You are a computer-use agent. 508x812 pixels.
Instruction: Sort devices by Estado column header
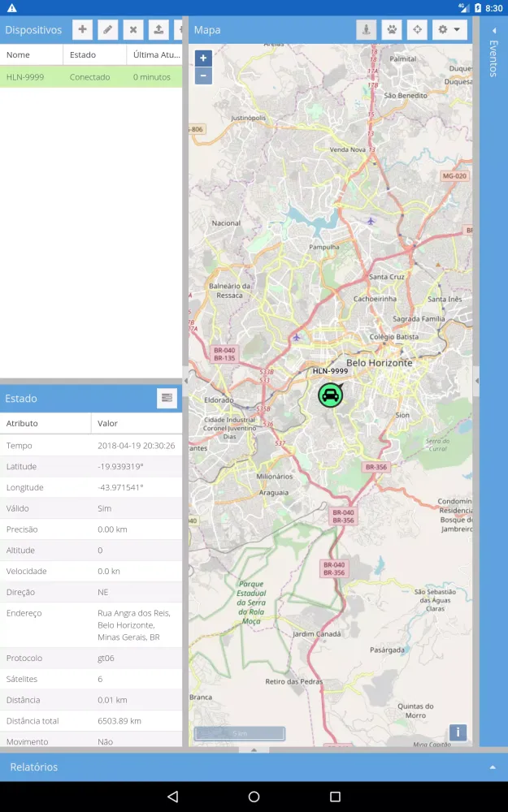94,55
